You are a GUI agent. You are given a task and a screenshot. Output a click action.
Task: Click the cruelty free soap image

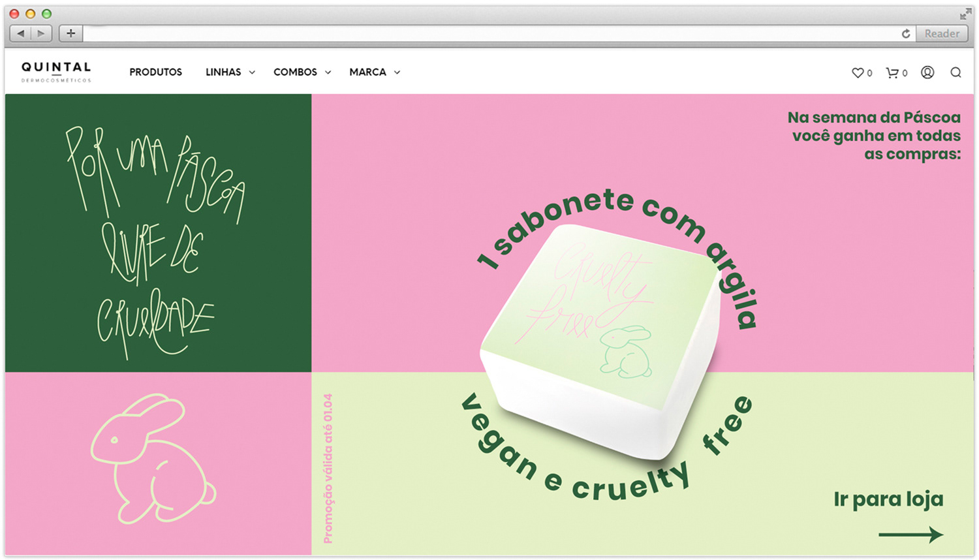602,341
